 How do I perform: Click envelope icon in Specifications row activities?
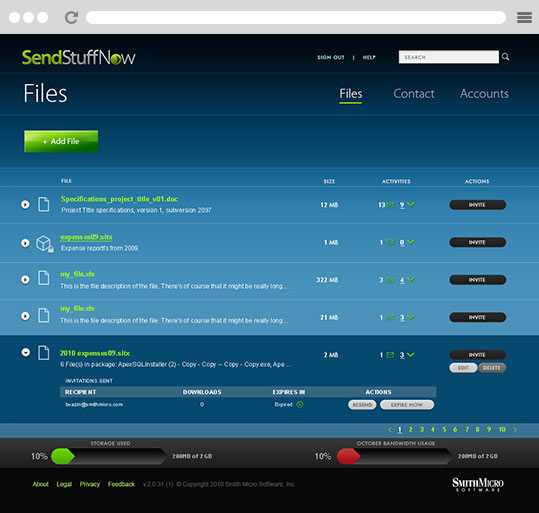390,205
